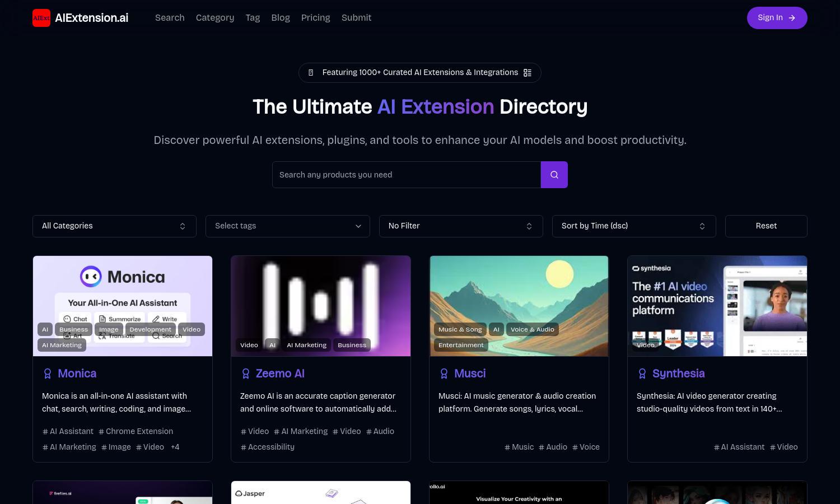
Task: Open the Select tags dropdown
Action: (x=288, y=226)
